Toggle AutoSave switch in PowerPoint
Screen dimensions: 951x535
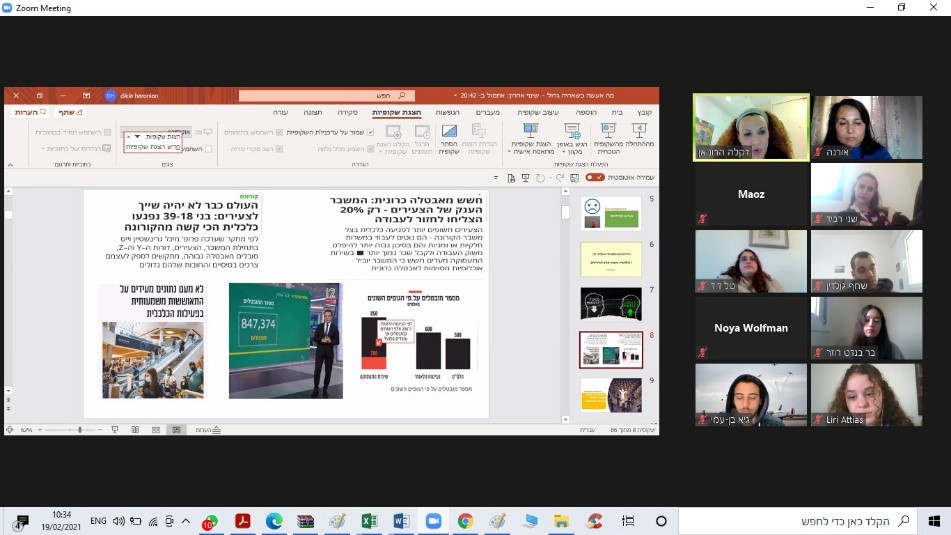pyautogui.click(x=595, y=178)
